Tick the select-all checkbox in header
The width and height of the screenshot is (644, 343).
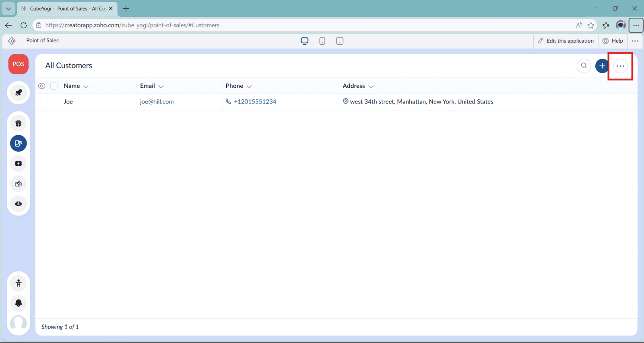pos(54,86)
